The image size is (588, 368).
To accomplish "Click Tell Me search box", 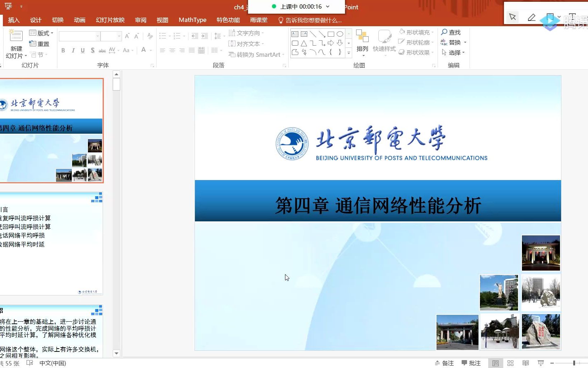I will pos(310,20).
